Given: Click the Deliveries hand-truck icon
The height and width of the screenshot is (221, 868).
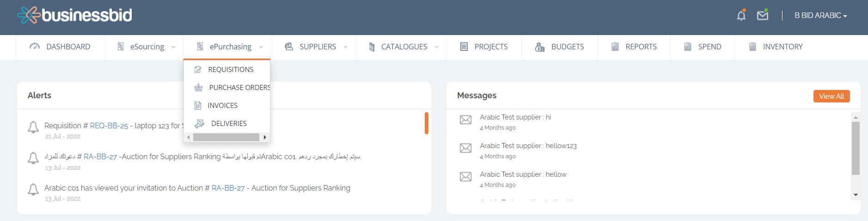Looking at the screenshot, I should (x=199, y=124).
